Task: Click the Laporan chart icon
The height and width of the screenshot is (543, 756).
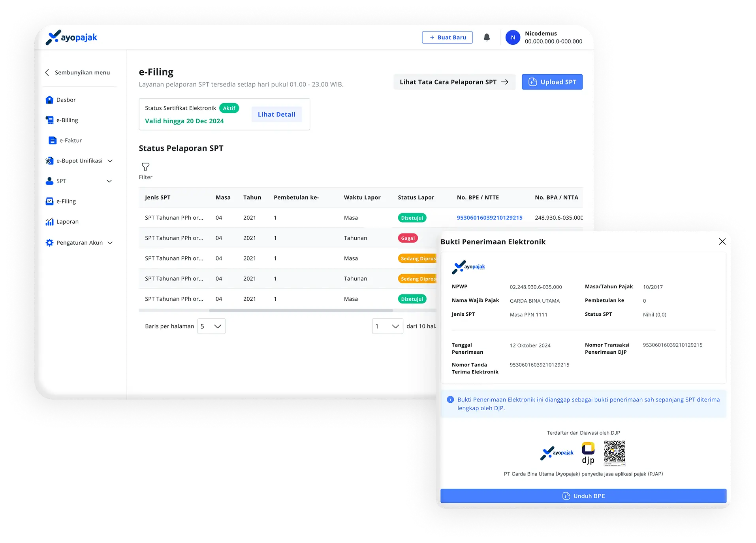Action: tap(49, 222)
